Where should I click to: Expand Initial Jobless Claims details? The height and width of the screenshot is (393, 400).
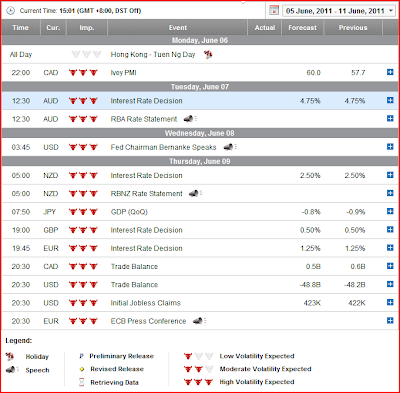click(x=390, y=302)
